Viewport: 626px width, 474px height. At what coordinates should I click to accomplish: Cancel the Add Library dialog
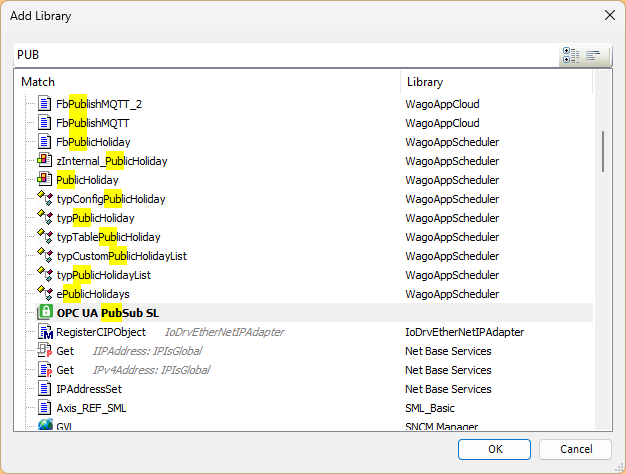tap(575, 449)
